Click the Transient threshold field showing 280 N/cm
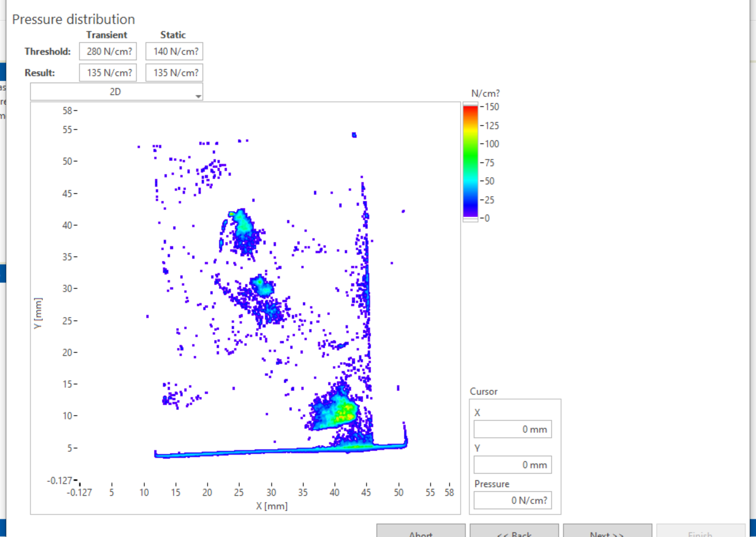The width and height of the screenshot is (756, 537). (108, 52)
